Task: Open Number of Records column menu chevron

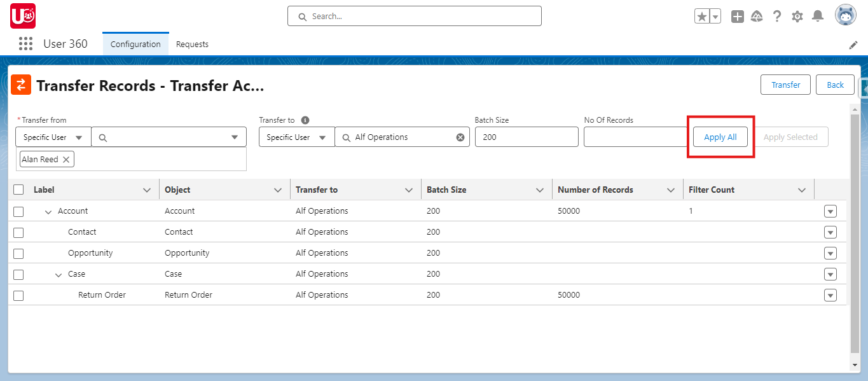Action: [671, 190]
